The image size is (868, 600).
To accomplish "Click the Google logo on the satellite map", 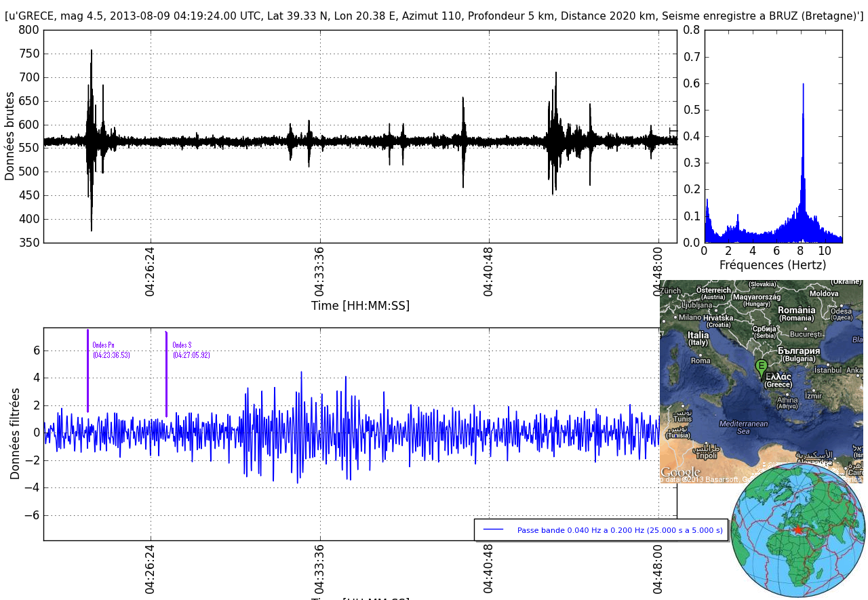I will point(681,472).
